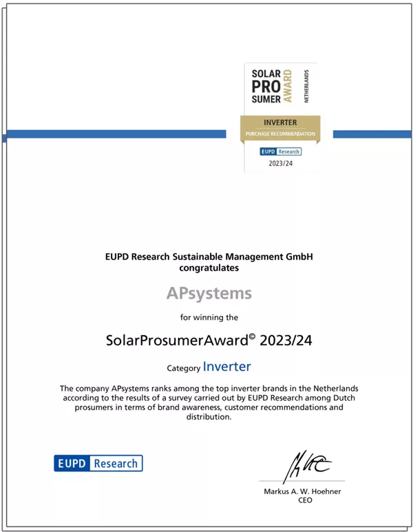Click the gold INVERTER label on badge
Image resolution: width=413 pixels, height=532 pixels.
[x=280, y=123]
